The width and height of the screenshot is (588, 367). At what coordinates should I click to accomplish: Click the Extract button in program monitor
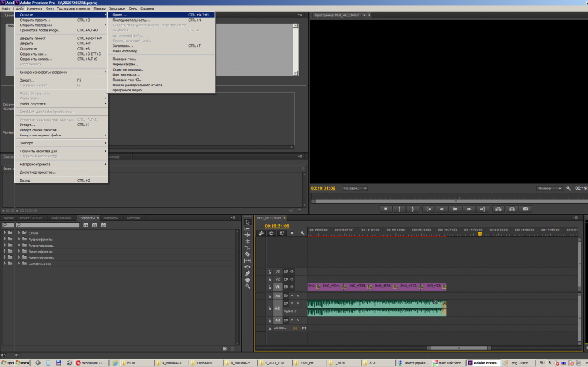click(512, 209)
